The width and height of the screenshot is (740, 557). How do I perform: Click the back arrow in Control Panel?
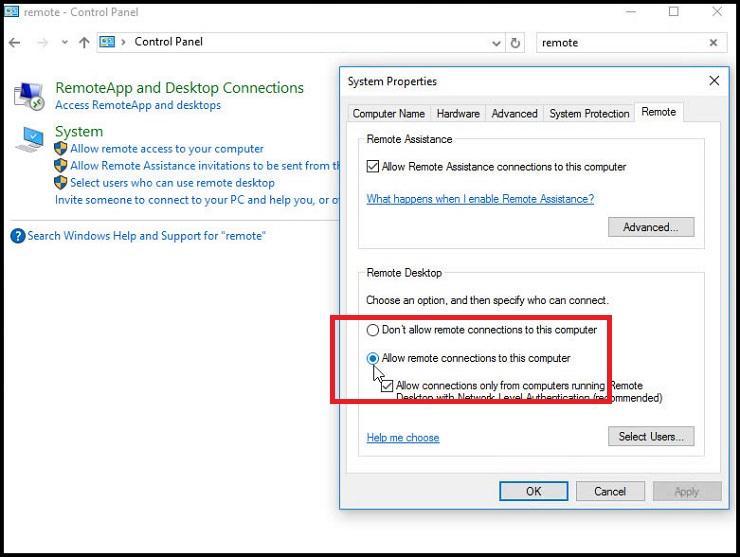15,43
